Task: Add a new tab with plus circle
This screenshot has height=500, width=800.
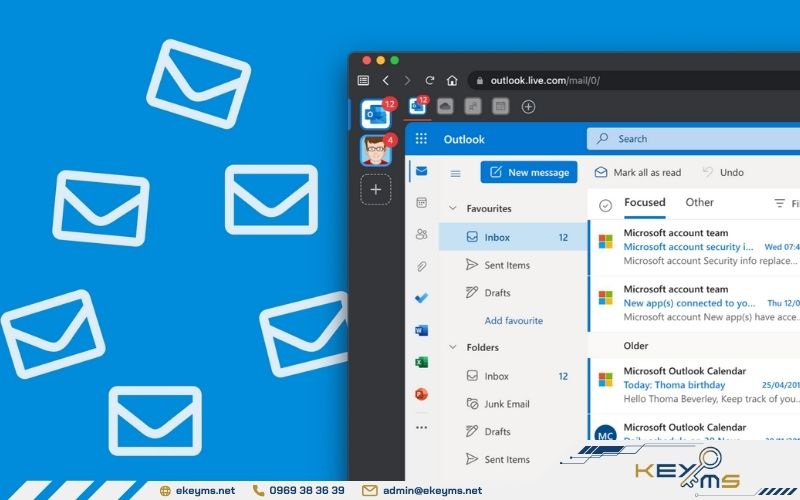Action: 529,107
